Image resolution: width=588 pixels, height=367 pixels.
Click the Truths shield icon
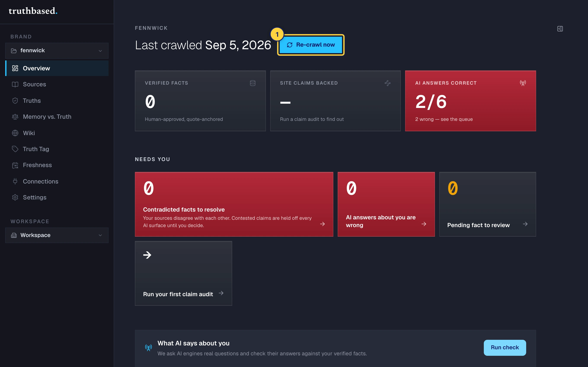click(x=15, y=100)
